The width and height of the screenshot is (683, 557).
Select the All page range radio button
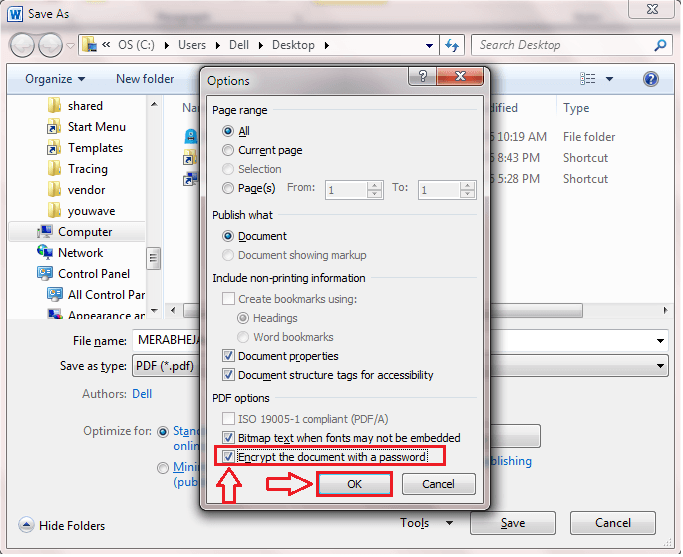pyautogui.click(x=228, y=131)
